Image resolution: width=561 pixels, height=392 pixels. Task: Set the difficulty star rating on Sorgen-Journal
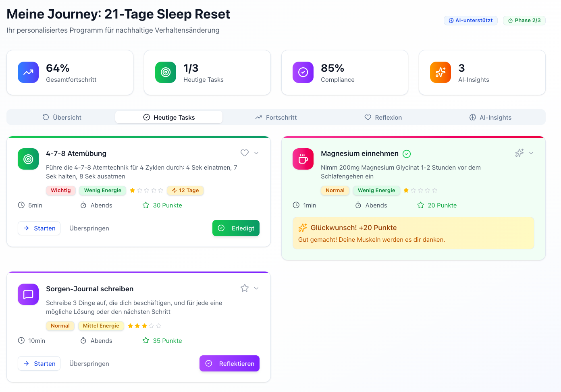click(144, 326)
